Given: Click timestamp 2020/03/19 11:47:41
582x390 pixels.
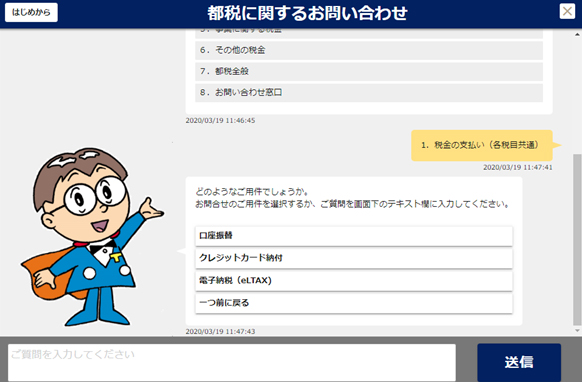Looking at the screenshot, I should pos(517,167).
